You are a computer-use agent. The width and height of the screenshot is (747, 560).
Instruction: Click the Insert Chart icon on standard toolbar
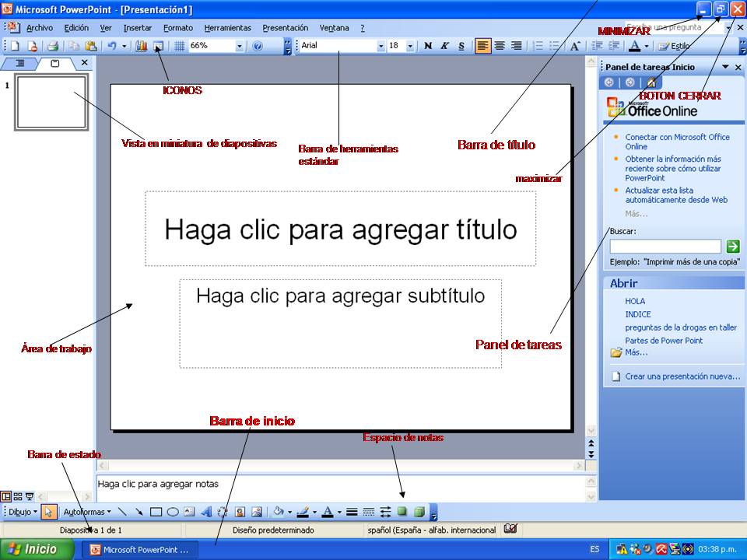coord(142,45)
